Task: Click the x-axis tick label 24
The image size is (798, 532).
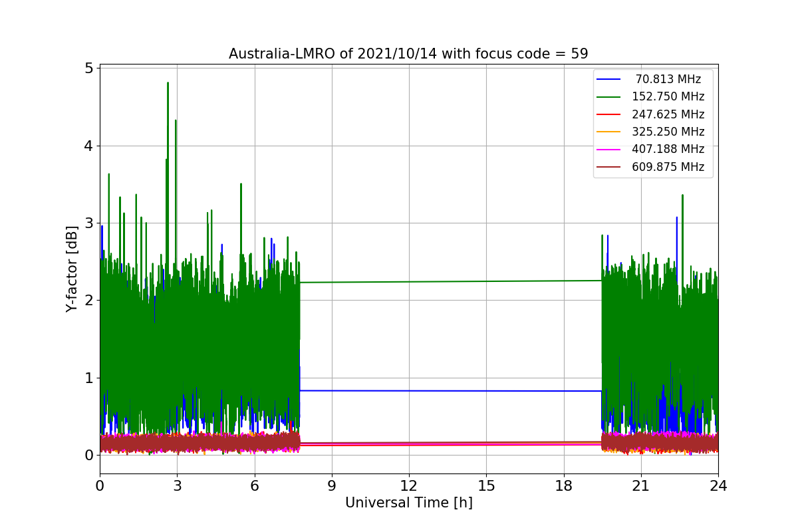Action: click(x=718, y=485)
